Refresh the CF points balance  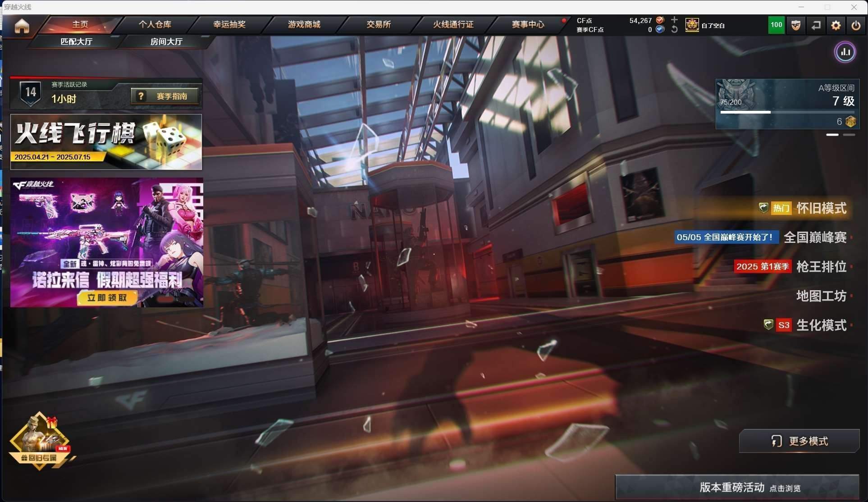pyautogui.click(x=674, y=29)
